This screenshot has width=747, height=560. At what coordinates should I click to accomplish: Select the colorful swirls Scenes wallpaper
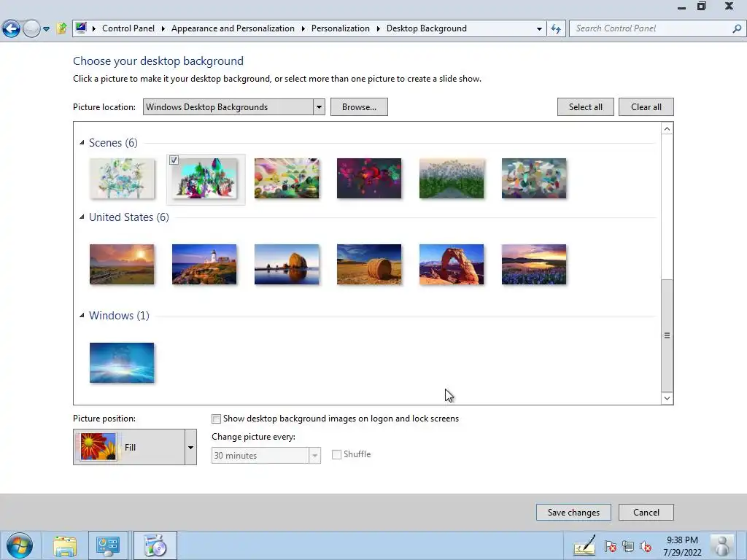point(287,179)
